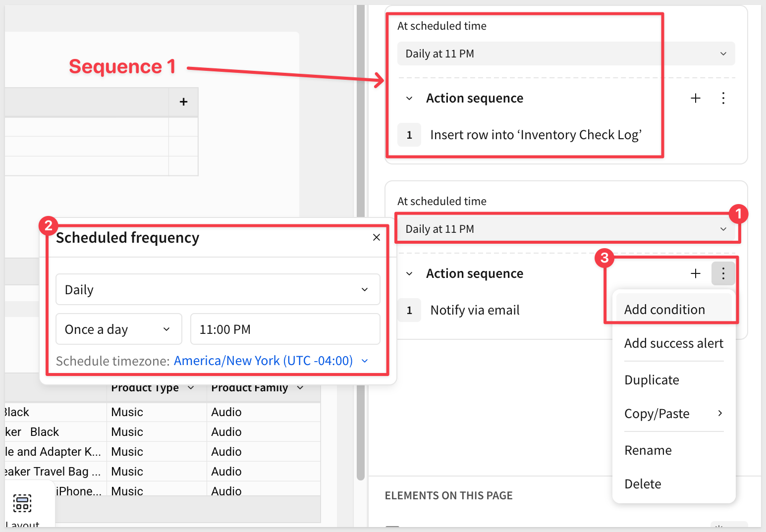Open the Product Family column dropdown arrow
The height and width of the screenshot is (532, 766).
click(300, 388)
